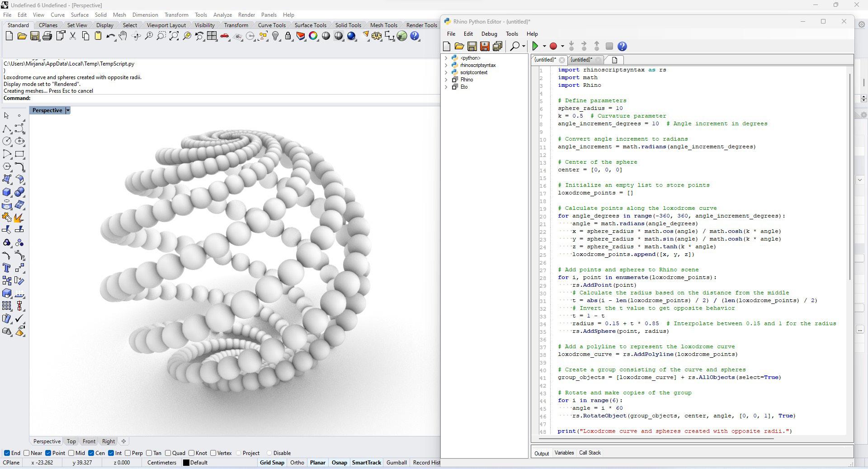Click the Undo arrow icon

point(110,36)
